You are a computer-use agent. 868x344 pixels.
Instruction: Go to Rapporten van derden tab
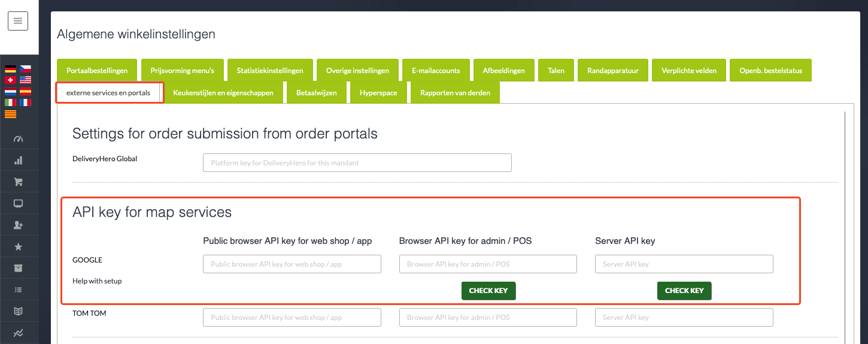coord(455,93)
